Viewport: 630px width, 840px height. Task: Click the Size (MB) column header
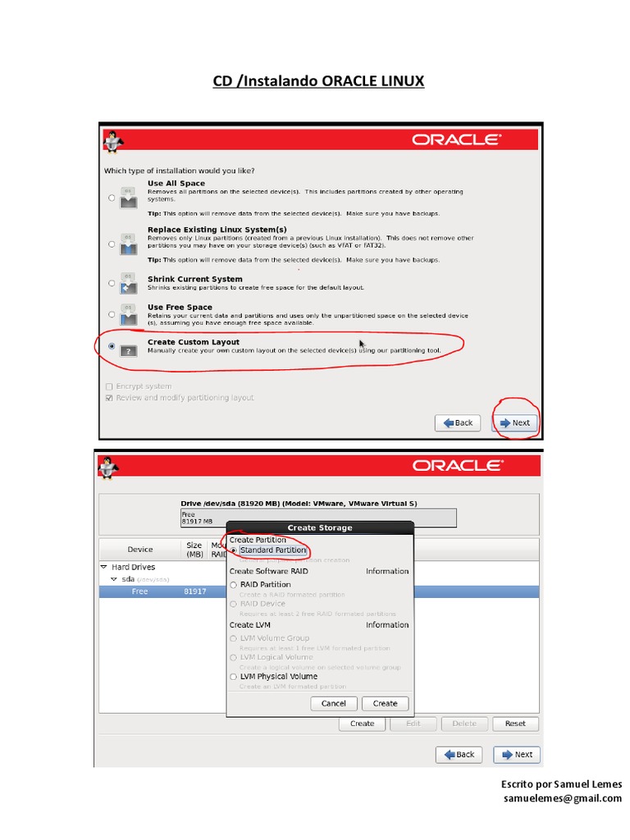(194, 550)
